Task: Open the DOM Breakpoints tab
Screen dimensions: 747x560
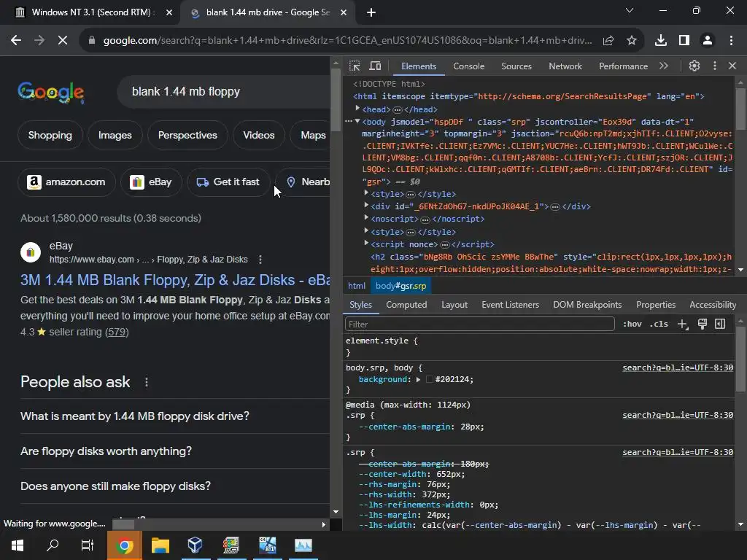Action: tap(587, 305)
